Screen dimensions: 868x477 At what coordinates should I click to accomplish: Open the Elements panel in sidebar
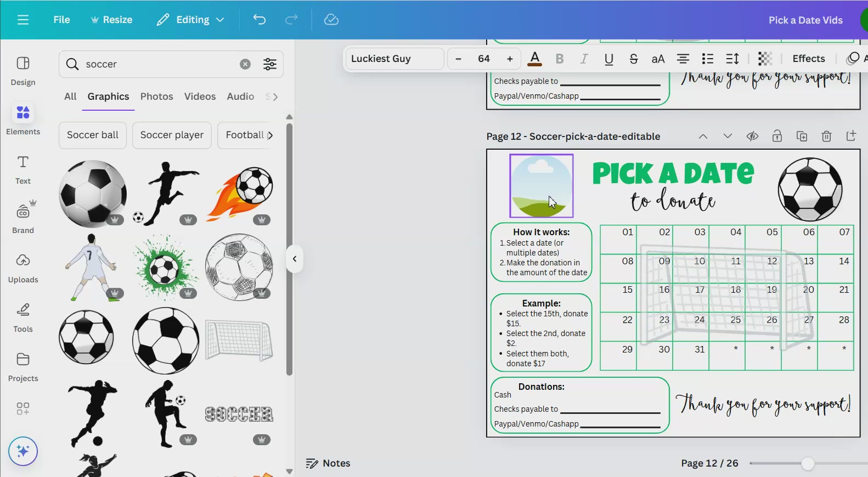tap(23, 120)
